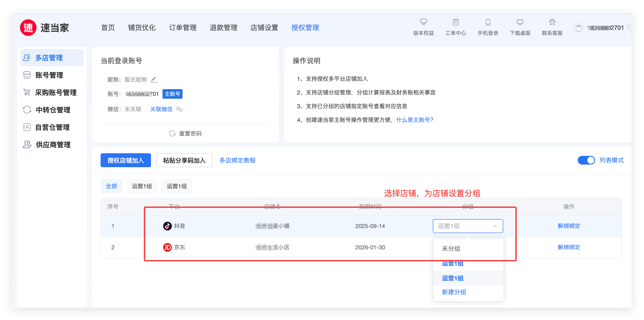Click the 重置密码 refresh icon
This screenshot has width=644, height=320.
172,133
